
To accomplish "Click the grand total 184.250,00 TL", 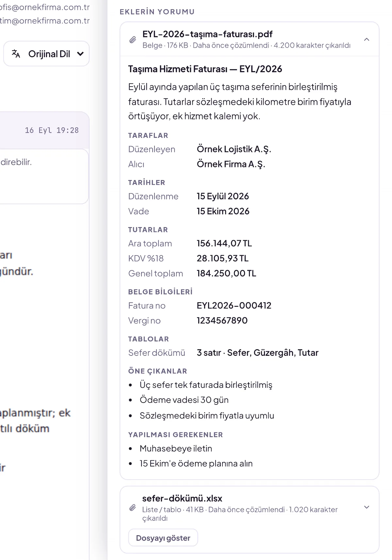I will [226, 273].
